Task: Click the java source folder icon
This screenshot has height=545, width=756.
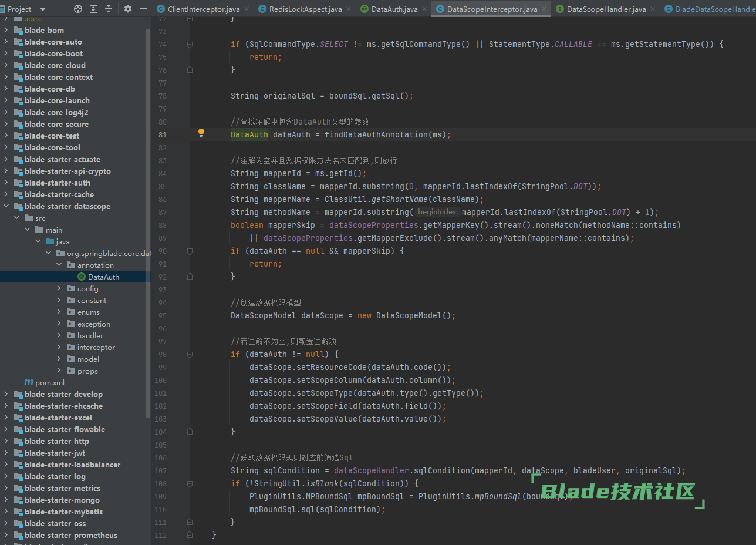Action: (50, 241)
